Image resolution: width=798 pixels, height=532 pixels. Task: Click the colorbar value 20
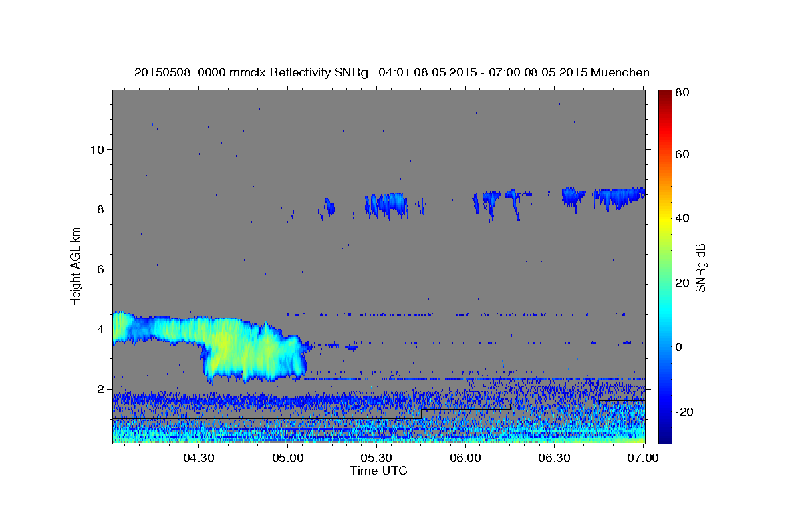tap(683, 283)
